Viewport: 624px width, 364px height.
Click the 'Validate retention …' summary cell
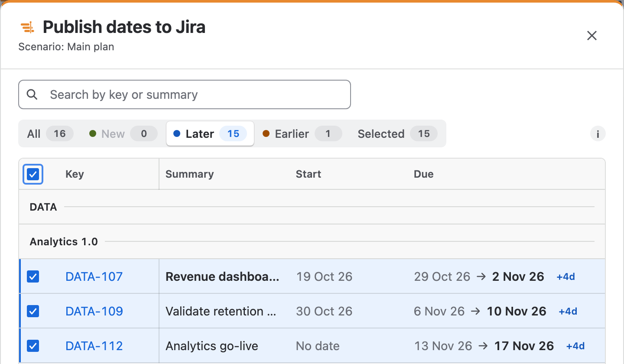click(x=221, y=311)
